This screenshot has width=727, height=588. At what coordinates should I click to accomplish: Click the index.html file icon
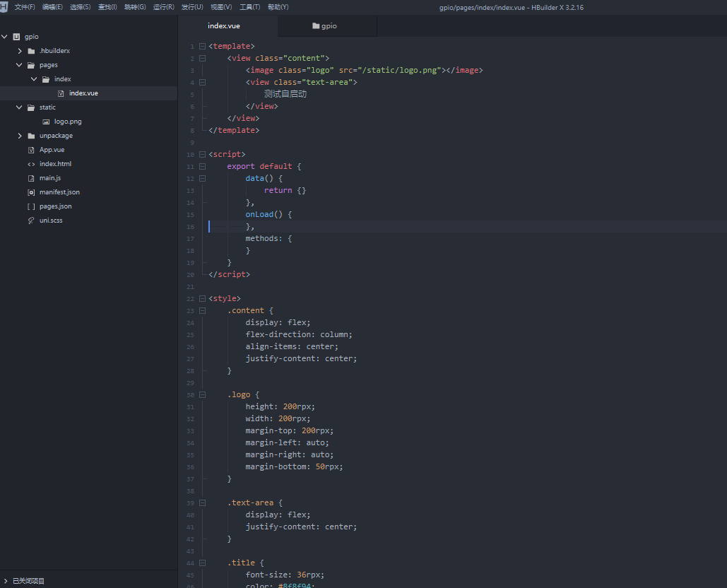(x=31, y=164)
